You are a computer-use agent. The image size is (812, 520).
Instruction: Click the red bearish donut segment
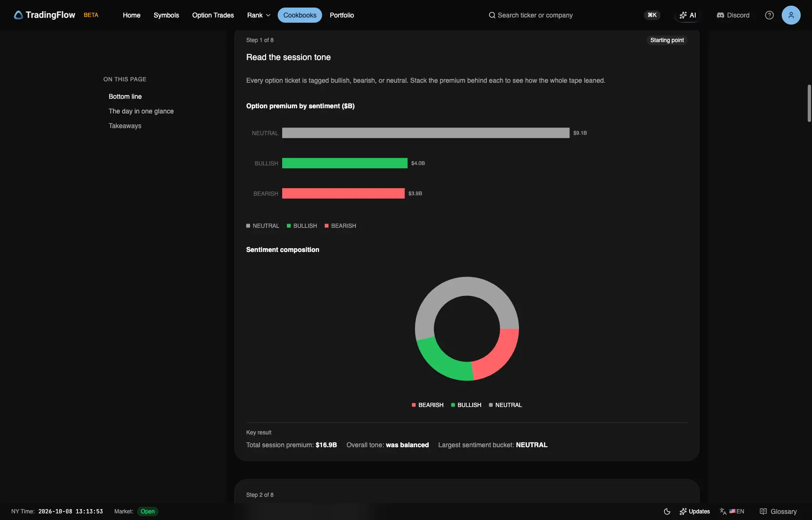[499, 355]
